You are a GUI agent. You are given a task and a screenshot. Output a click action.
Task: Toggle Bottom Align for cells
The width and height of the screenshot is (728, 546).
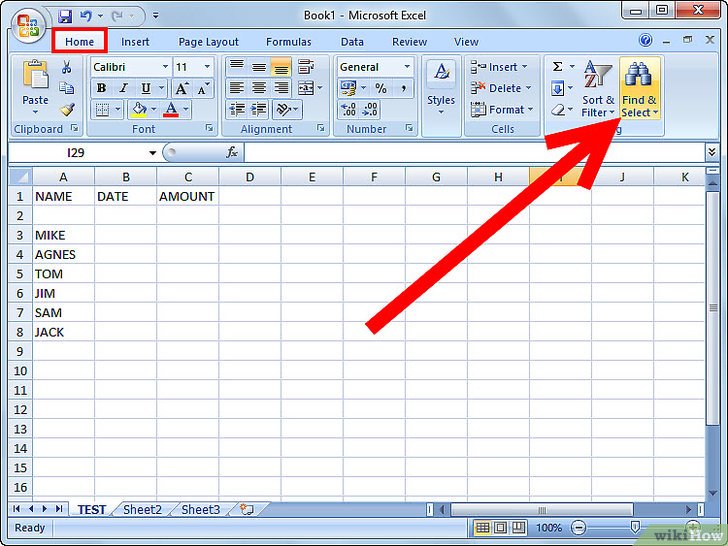point(281,67)
